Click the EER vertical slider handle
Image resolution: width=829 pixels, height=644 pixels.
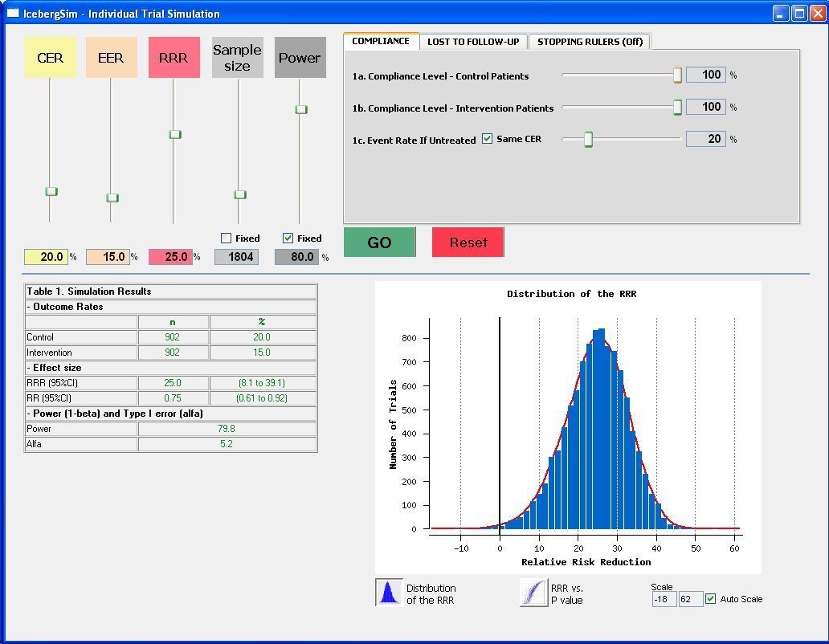click(x=112, y=198)
